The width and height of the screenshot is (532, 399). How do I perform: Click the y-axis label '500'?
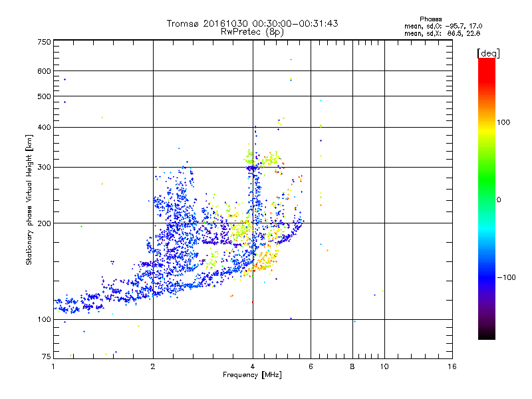(x=45, y=96)
